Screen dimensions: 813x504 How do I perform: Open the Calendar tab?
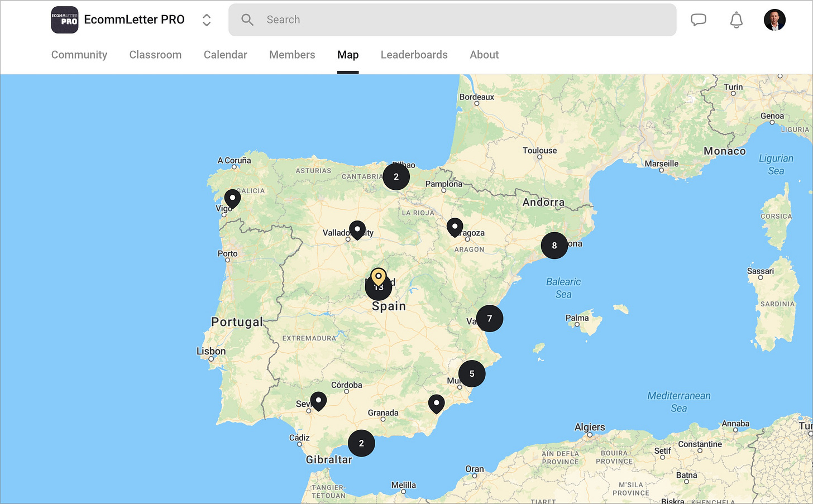[x=225, y=55]
